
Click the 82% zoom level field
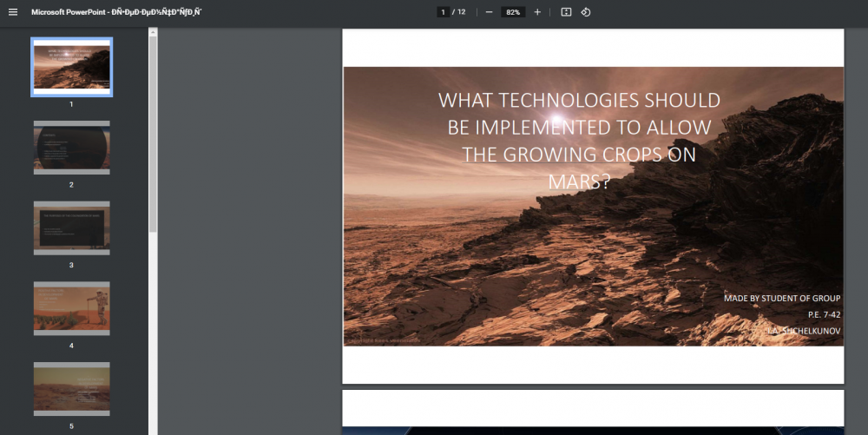[513, 12]
